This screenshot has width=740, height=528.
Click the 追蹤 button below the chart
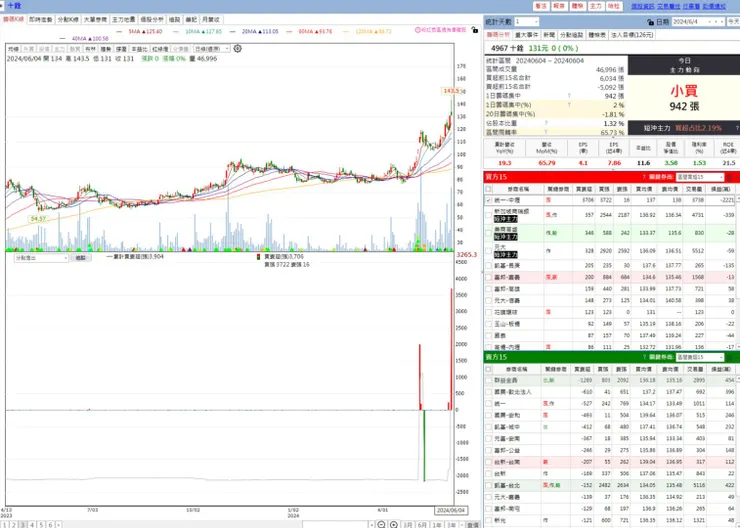click(x=81, y=258)
